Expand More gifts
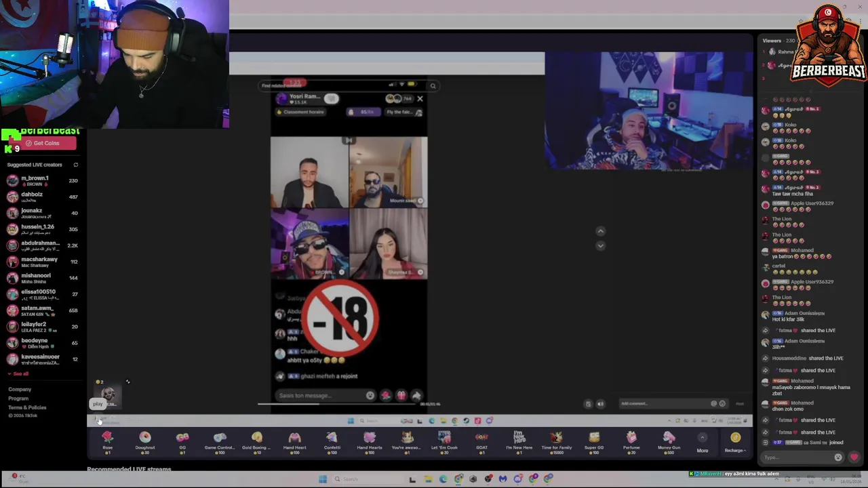This screenshot has height=488, width=868. coord(703,442)
